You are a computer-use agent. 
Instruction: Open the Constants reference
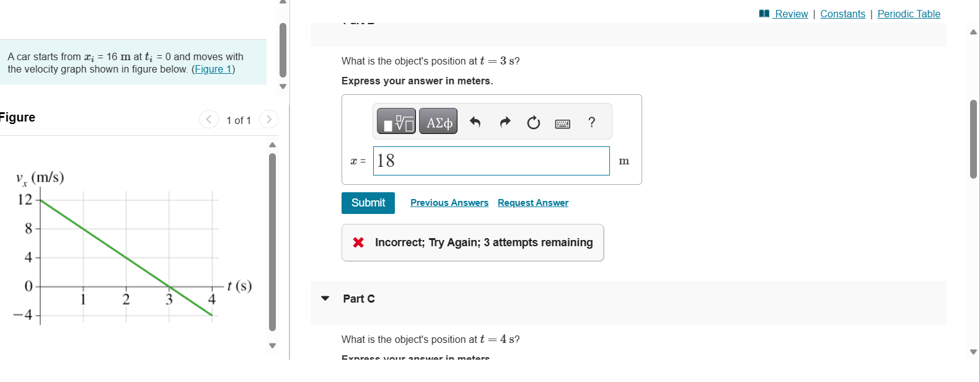click(x=842, y=13)
